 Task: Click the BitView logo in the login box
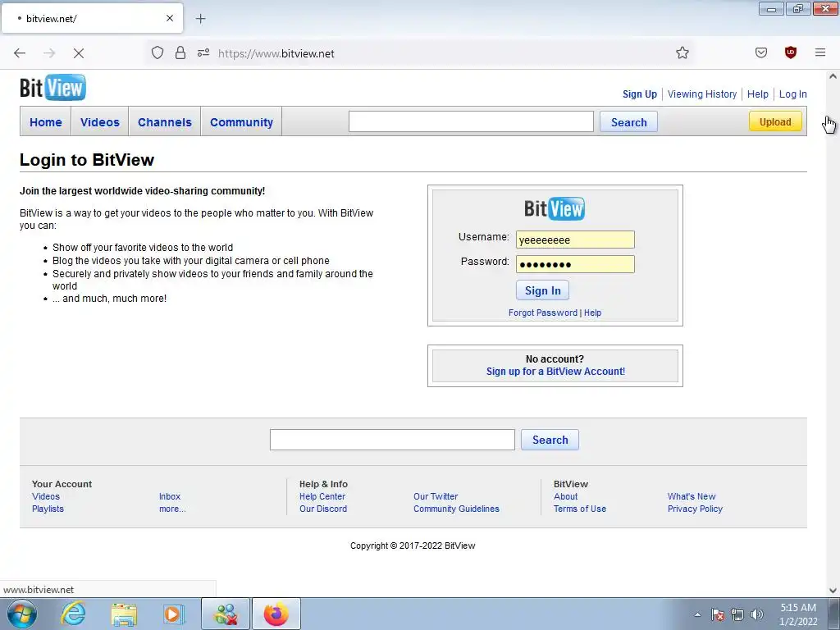(x=555, y=208)
